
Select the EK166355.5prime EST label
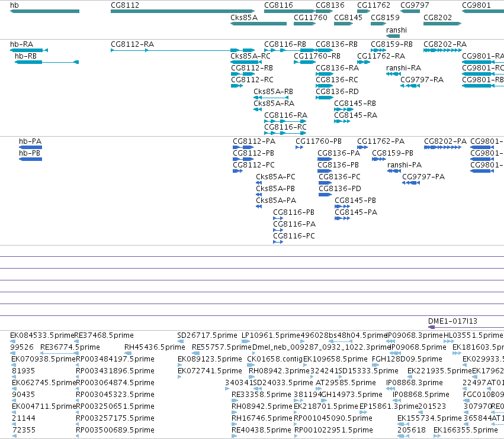[x=466, y=430]
